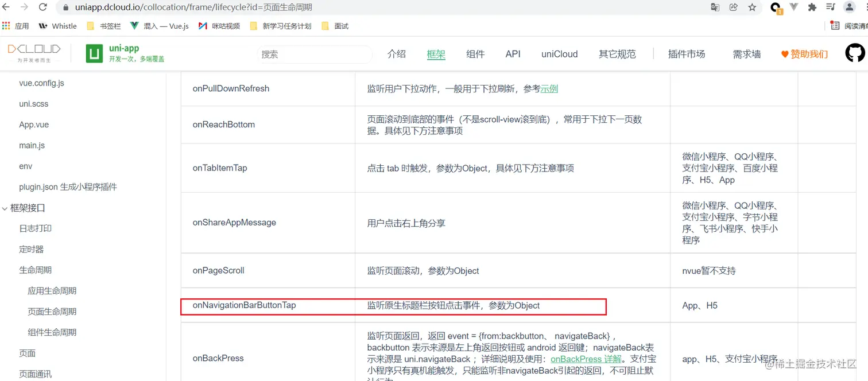Open the 组件 navigation tab
The image size is (868, 381).
(x=475, y=54)
